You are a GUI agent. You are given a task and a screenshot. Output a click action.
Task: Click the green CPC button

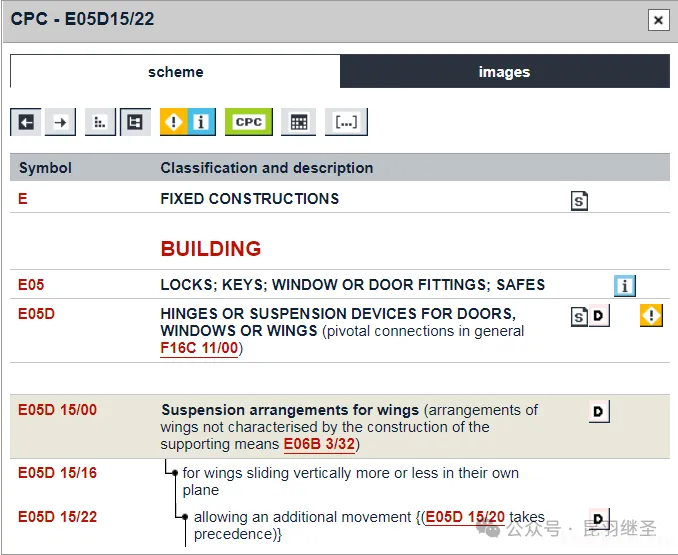pyautogui.click(x=248, y=122)
